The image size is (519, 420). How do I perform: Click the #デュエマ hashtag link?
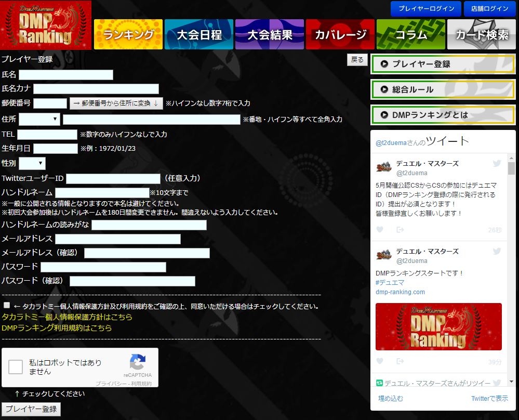coord(390,283)
